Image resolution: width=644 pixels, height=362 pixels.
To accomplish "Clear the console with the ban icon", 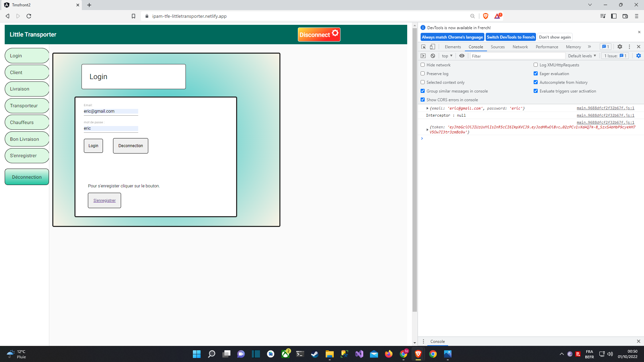I will [x=433, y=56].
